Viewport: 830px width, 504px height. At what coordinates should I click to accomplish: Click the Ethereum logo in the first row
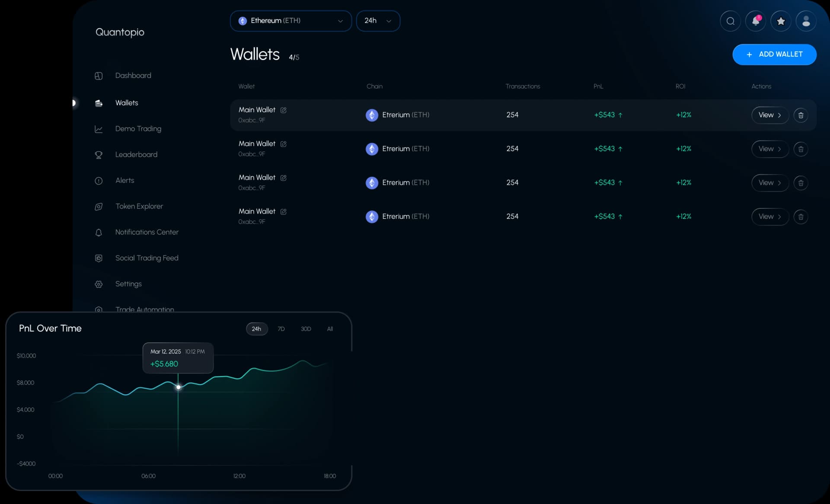[x=372, y=115]
